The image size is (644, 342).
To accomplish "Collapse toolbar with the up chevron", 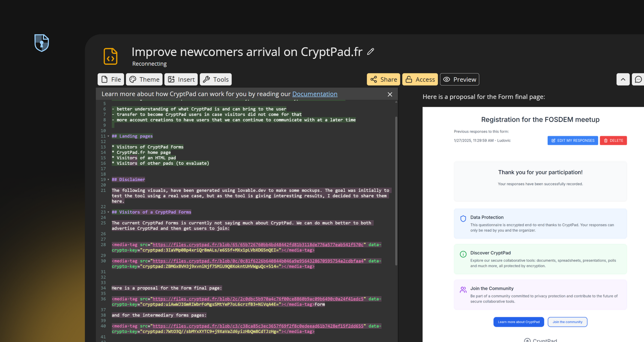I will (x=623, y=79).
